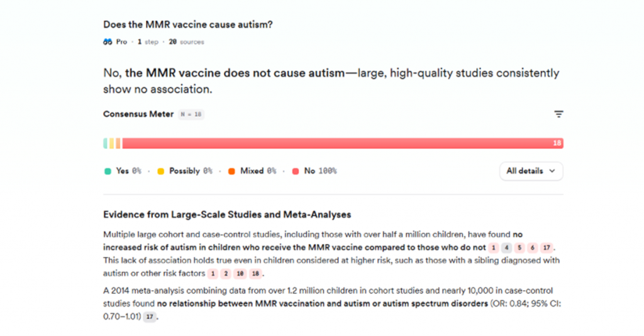
Task: Show the 1 step detail
Action: tap(148, 42)
